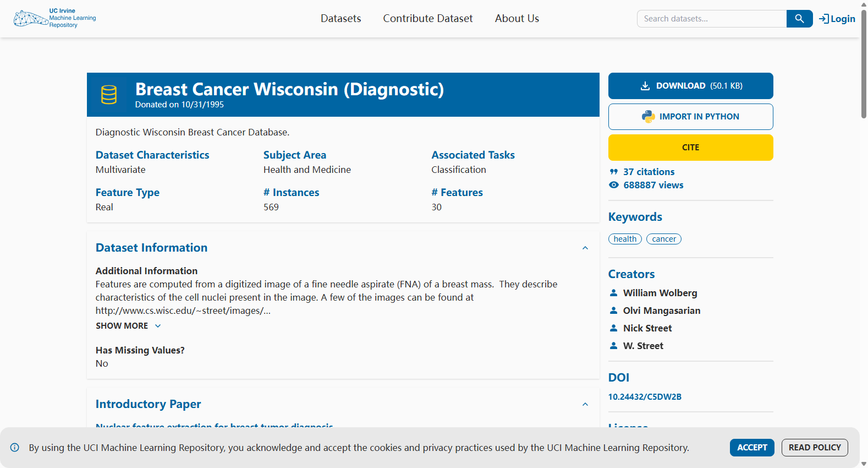
Task: Click the eye icon beside views
Action: (x=614, y=185)
